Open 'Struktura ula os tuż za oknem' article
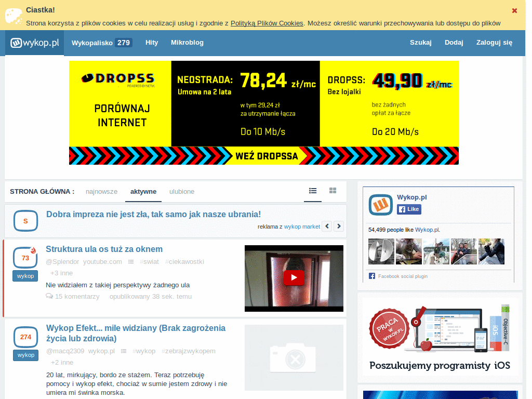The width and height of the screenshot is (532, 399). (104, 249)
